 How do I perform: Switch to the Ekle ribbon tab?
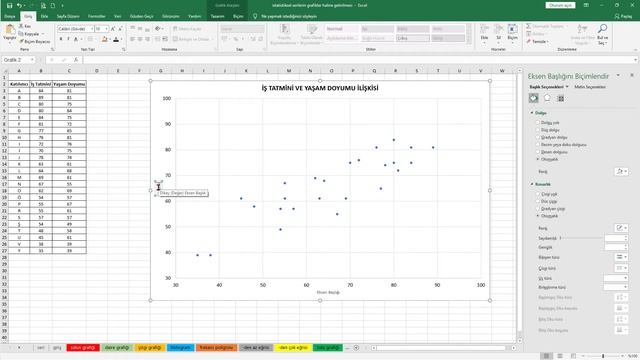tap(44, 16)
